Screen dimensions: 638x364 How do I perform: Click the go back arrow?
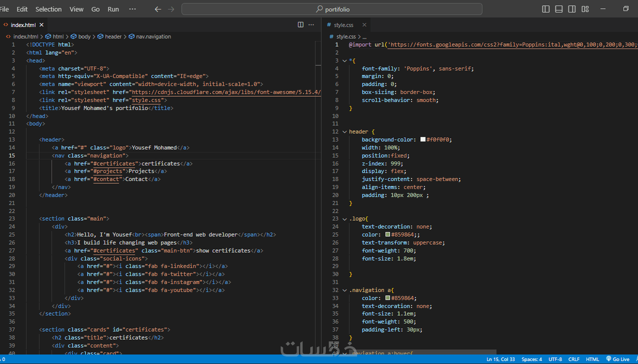pos(158,9)
